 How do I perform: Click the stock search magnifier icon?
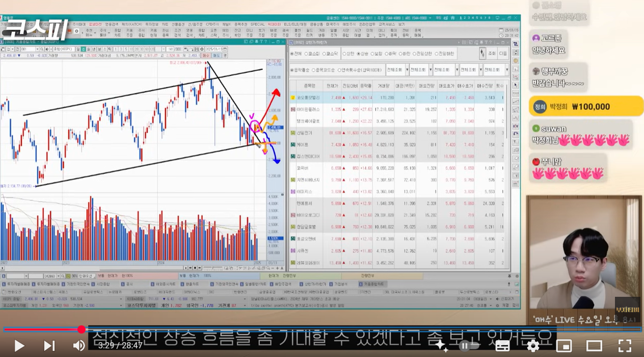tap(42, 49)
